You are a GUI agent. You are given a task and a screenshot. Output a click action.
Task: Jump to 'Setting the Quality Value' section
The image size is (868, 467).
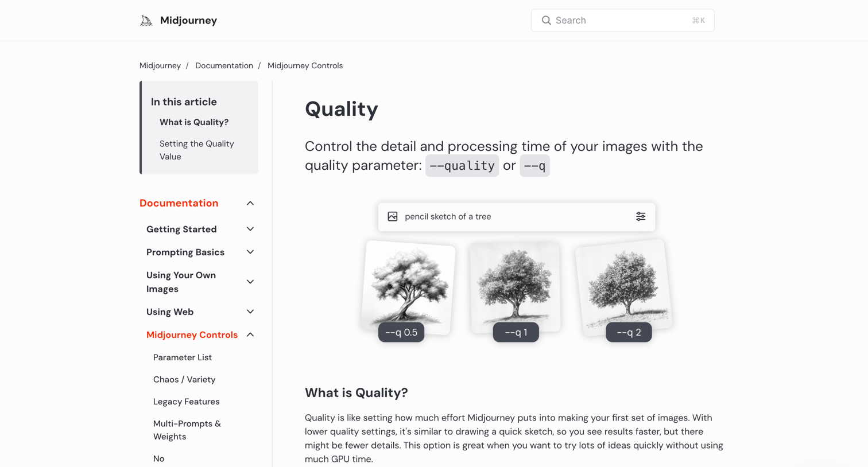(197, 150)
